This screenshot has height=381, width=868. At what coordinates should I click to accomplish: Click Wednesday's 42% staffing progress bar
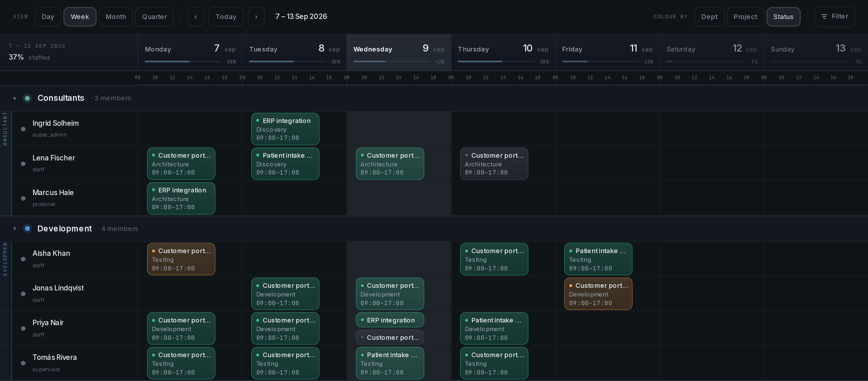(391, 62)
